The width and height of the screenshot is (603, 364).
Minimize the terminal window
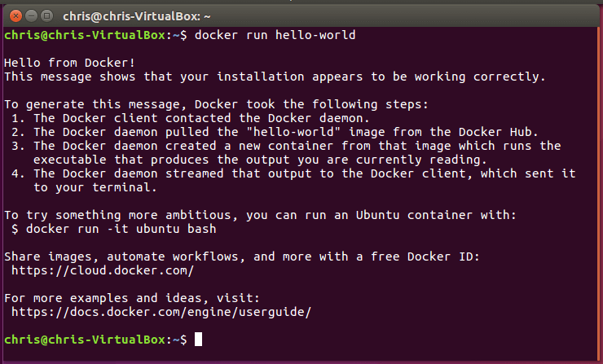pyautogui.click(x=31, y=15)
